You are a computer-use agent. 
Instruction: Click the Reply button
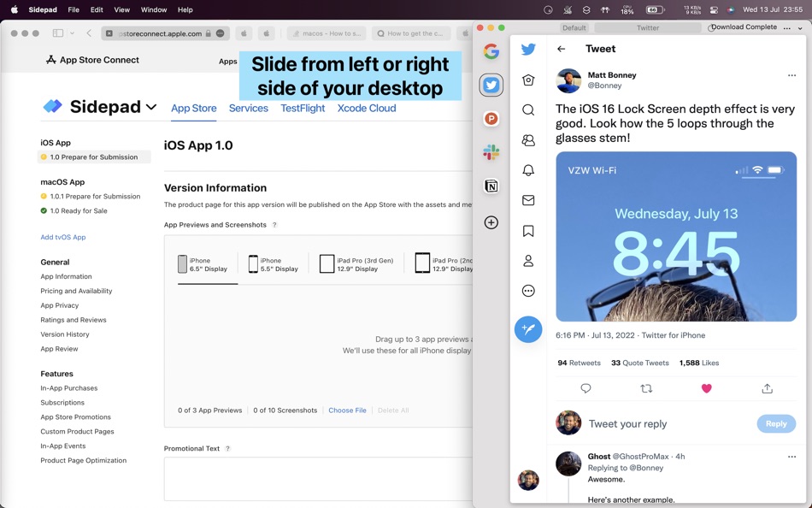776,423
